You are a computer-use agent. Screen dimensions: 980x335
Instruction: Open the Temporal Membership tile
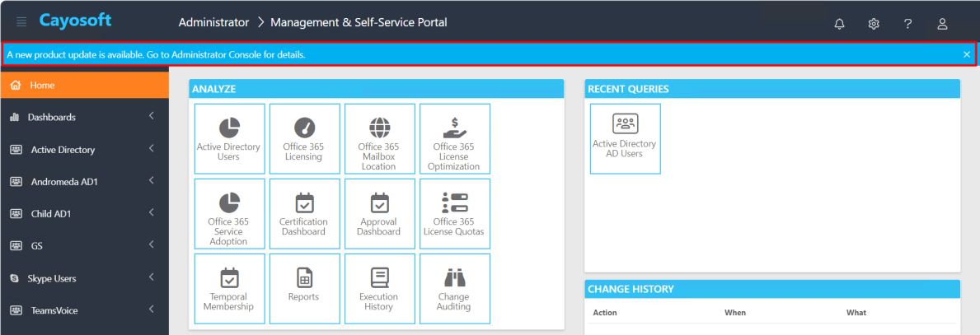pos(230,289)
